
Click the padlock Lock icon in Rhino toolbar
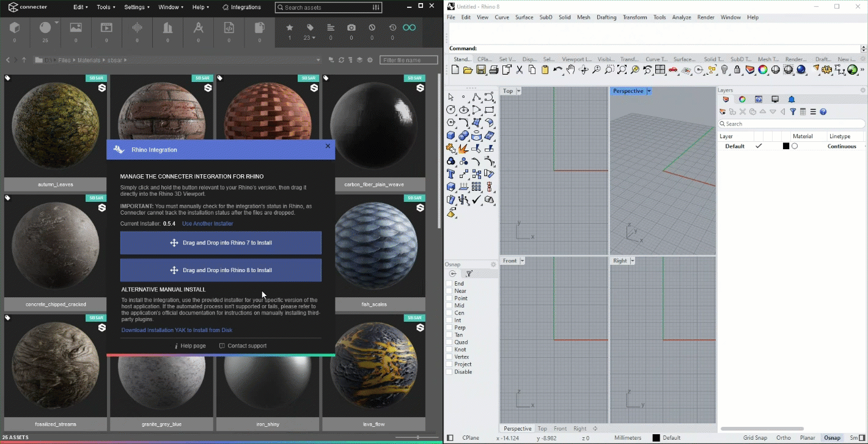tap(737, 70)
